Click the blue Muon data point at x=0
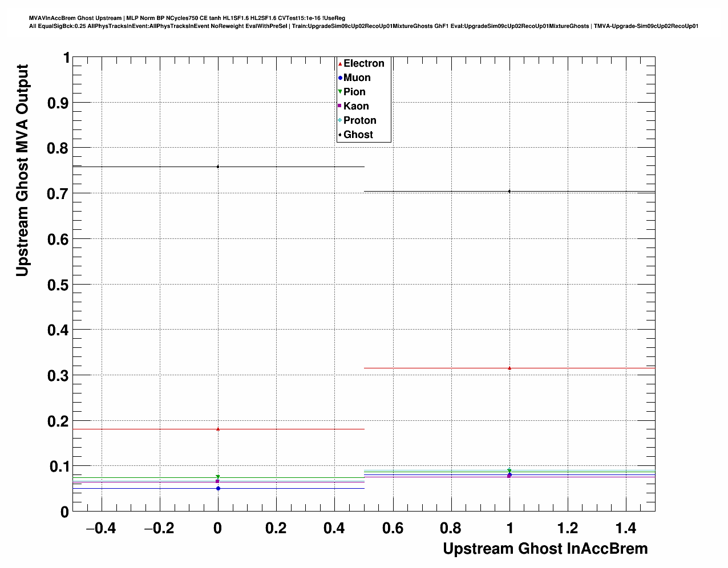This screenshot has height=568, width=728. pos(218,488)
